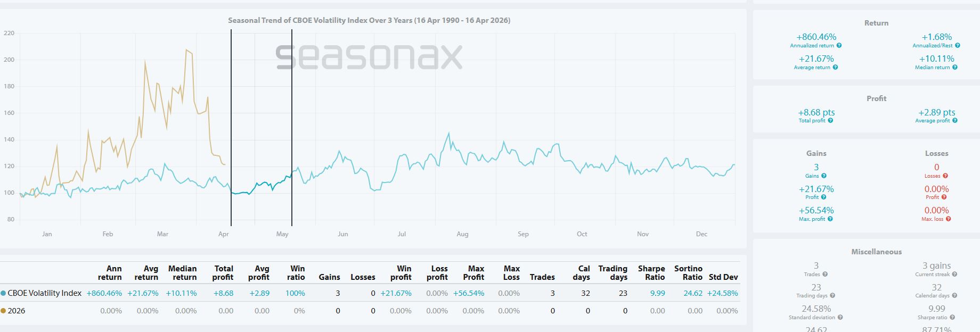Click the Max. profit question mark icon
980x332 pixels.
(830, 219)
